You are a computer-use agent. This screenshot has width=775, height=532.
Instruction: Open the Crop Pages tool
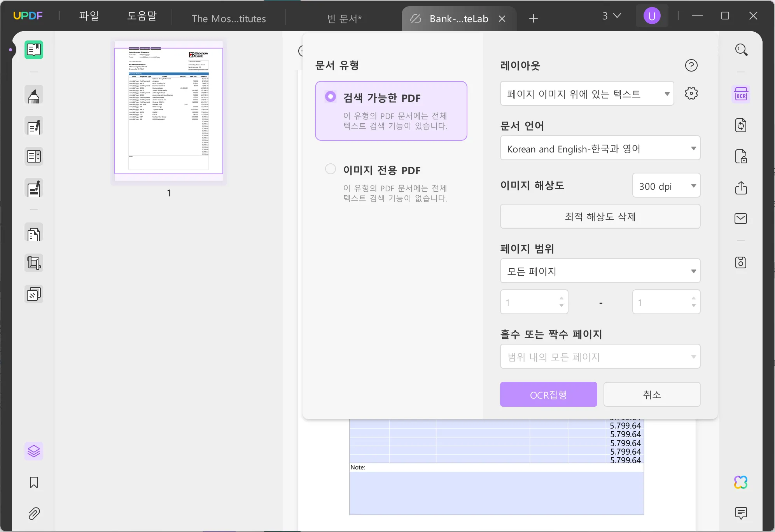(x=34, y=263)
